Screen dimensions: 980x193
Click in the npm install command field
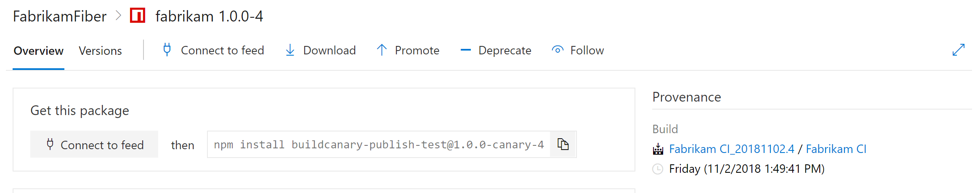pos(378,145)
